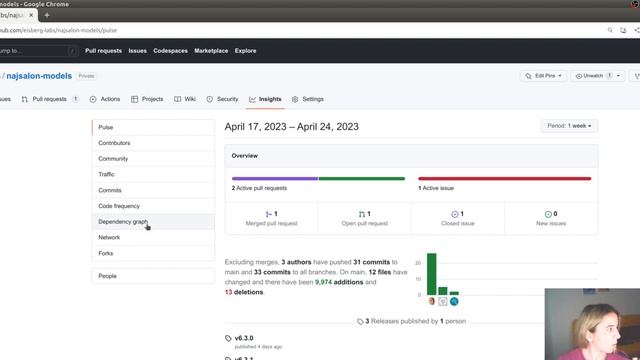The height and width of the screenshot is (360, 640).
Task: Open the Projects repository tab
Action: click(x=147, y=99)
